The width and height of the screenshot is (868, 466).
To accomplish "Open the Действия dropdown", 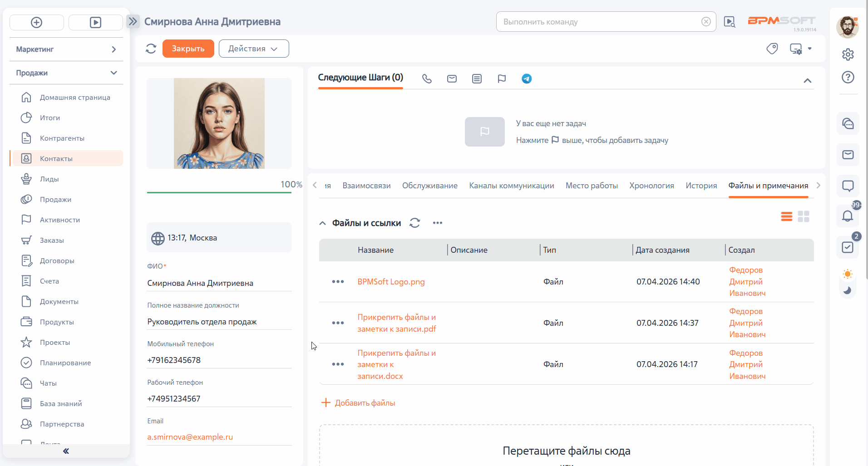I will pyautogui.click(x=253, y=49).
